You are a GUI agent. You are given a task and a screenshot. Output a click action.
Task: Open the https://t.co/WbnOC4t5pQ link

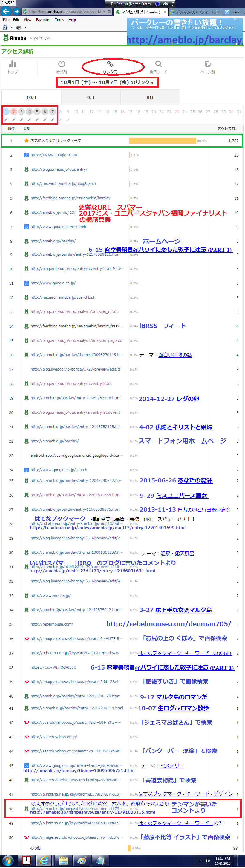53,667
